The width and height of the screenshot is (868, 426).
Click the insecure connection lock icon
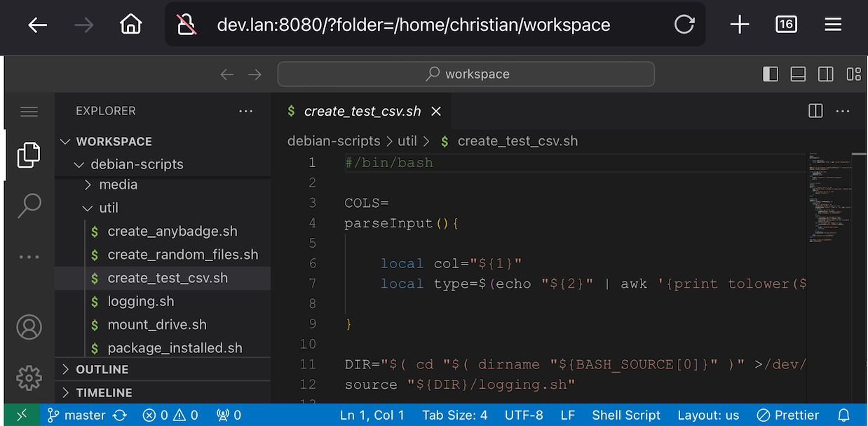[x=187, y=25]
